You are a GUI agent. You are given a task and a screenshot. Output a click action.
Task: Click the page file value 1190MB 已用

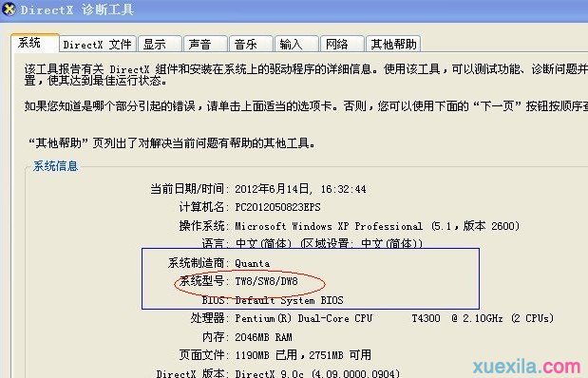pyautogui.click(x=266, y=355)
